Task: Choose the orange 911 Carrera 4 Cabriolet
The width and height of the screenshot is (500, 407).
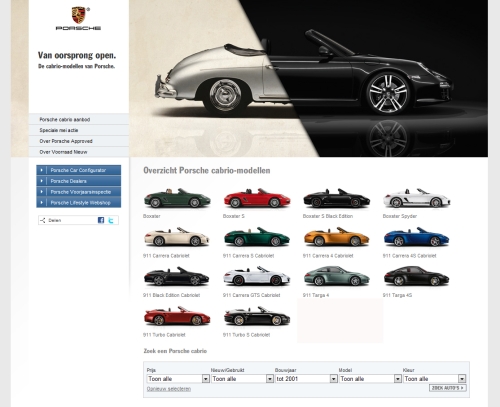Action: pos(336,237)
